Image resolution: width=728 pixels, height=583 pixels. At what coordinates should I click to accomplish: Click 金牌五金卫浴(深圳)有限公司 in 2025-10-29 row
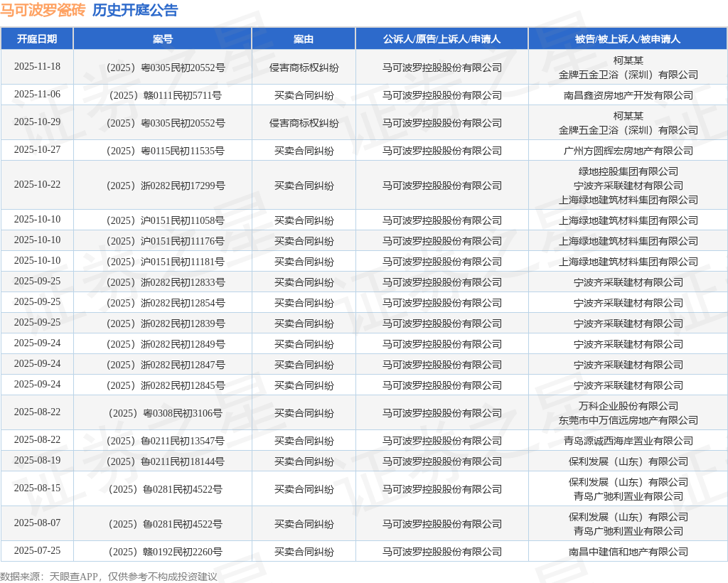[628, 130]
